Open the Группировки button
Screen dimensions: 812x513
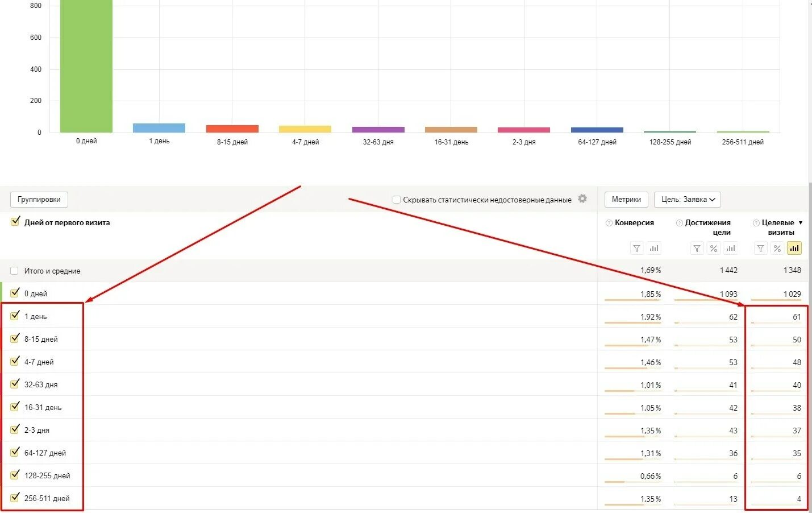tap(39, 200)
